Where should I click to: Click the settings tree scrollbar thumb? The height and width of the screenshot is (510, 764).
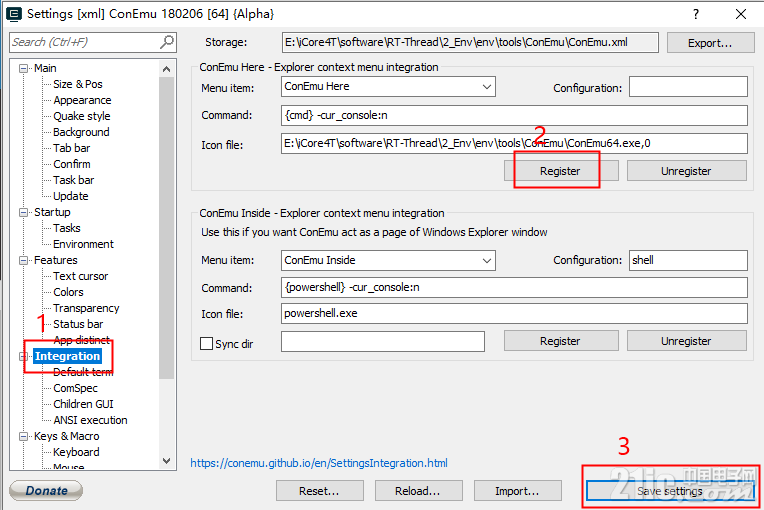click(x=167, y=227)
